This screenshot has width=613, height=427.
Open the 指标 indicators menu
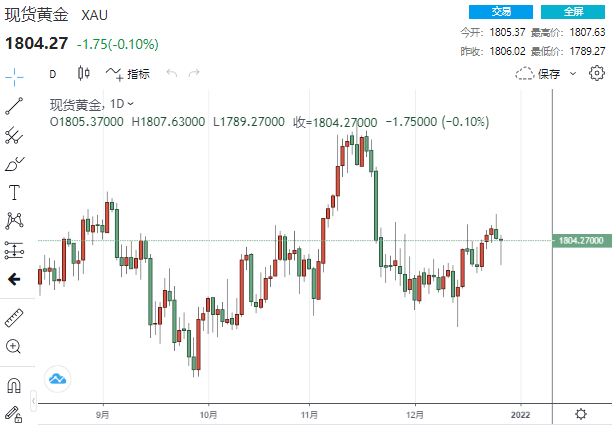tap(129, 73)
